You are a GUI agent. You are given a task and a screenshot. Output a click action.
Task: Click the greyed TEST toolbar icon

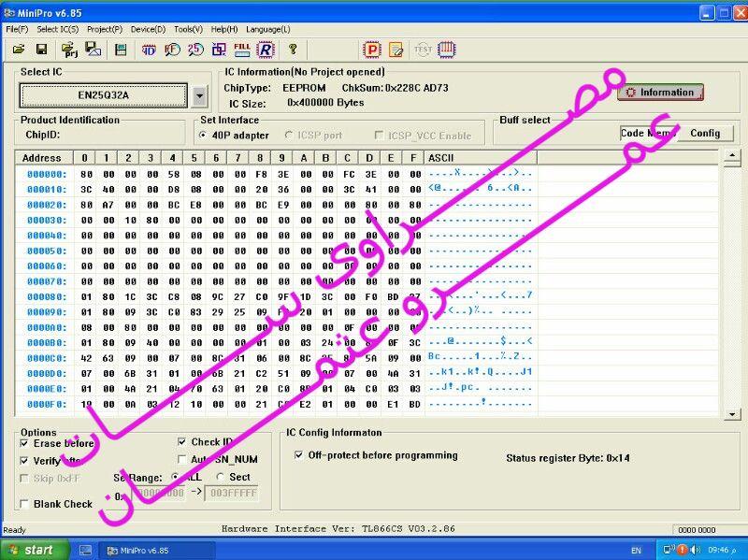point(423,50)
